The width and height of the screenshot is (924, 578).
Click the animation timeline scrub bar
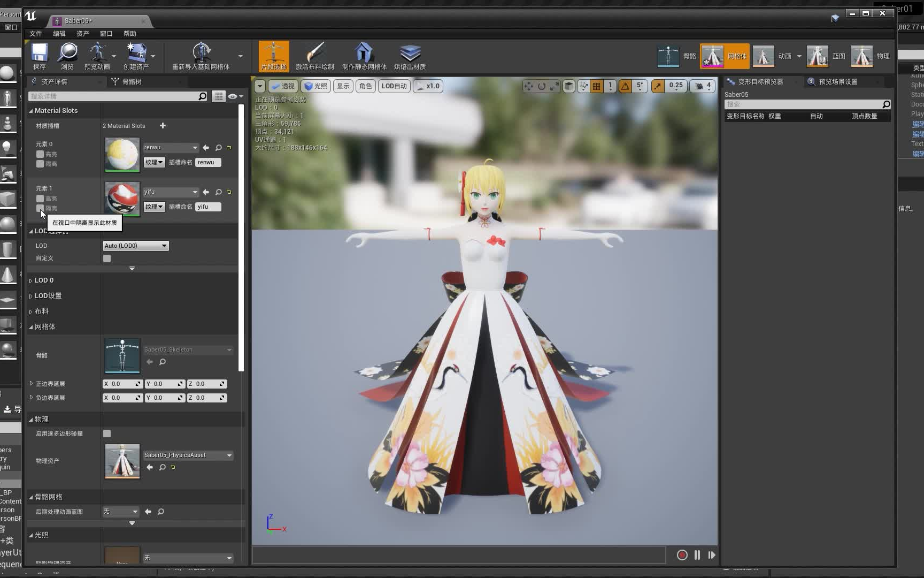pos(459,556)
